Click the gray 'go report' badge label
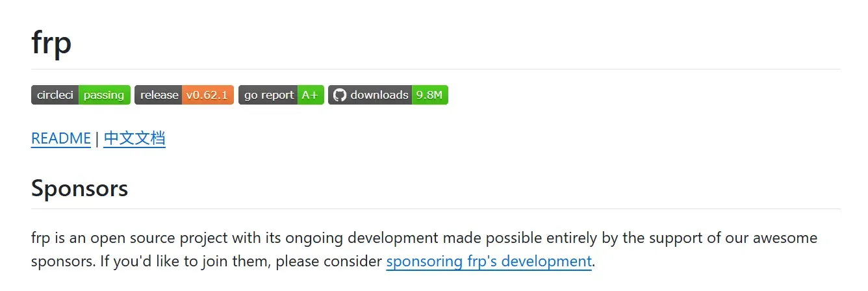The width and height of the screenshot is (868, 291). pyautogui.click(x=268, y=95)
